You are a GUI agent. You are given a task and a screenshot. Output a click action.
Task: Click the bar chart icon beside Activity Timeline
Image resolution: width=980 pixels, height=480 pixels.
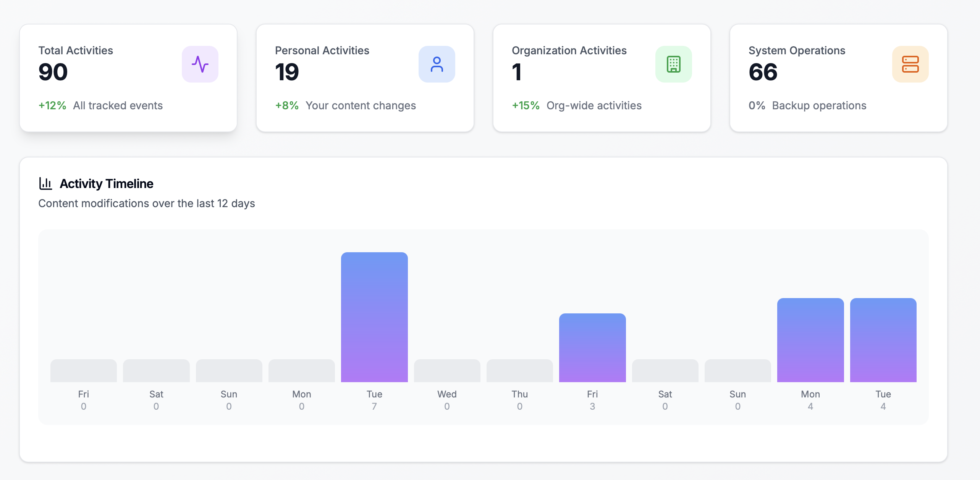pos(45,183)
